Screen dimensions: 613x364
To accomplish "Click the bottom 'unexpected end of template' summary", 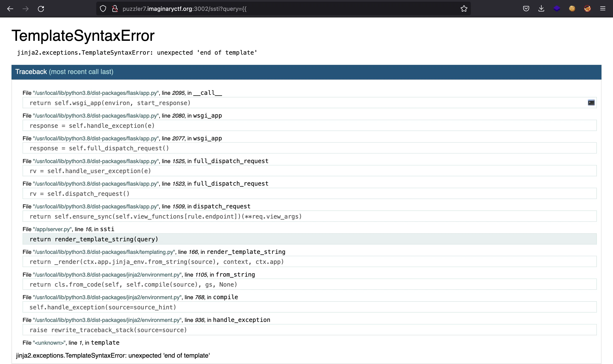I will 113,356.
